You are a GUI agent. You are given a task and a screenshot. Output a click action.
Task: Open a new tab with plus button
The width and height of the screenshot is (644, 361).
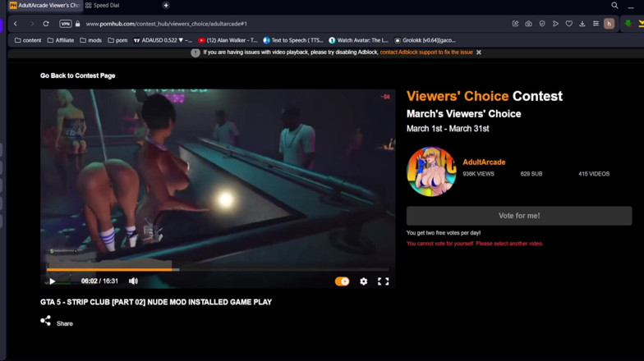pyautogui.click(x=166, y=5)
